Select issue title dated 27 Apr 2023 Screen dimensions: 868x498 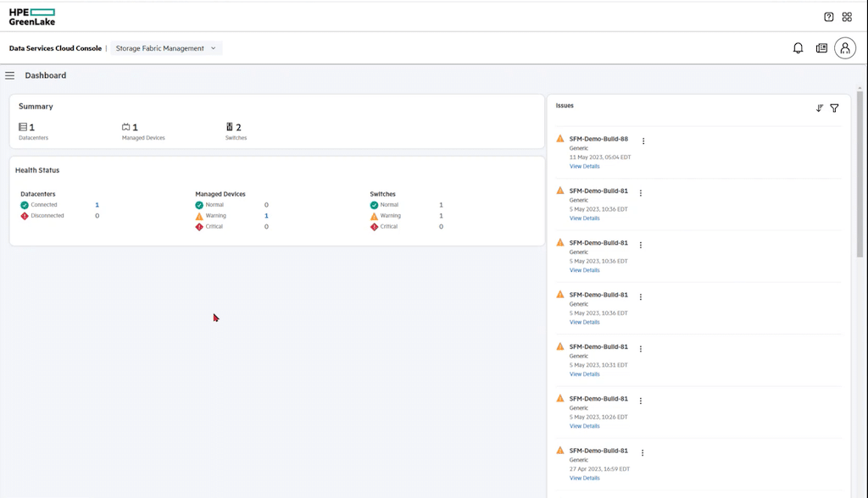tap(598, 451)
